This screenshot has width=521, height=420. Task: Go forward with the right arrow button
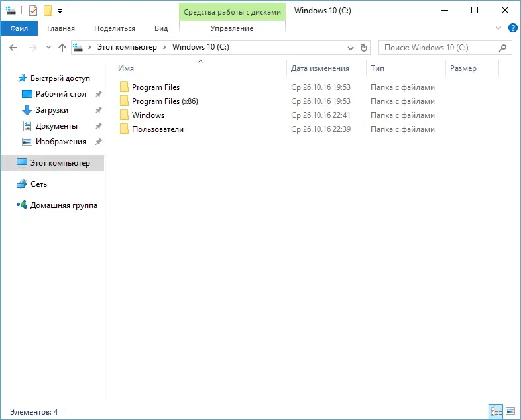[32, 48]
